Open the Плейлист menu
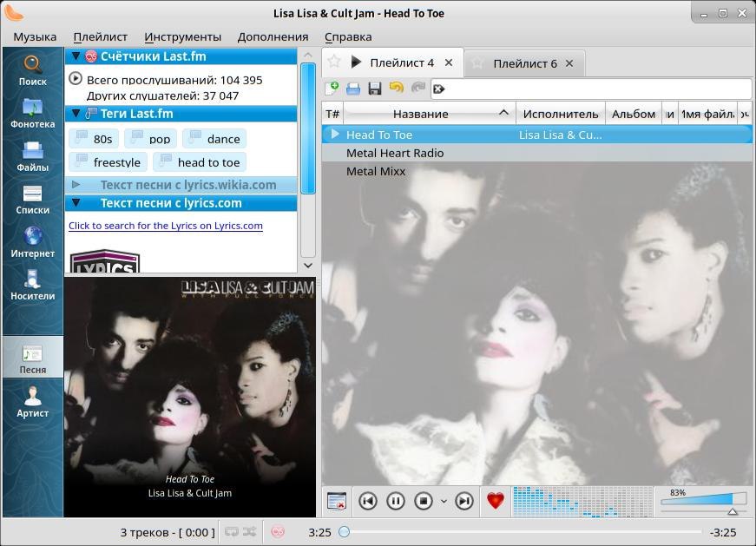756x546 pixels. coord(101,36)
